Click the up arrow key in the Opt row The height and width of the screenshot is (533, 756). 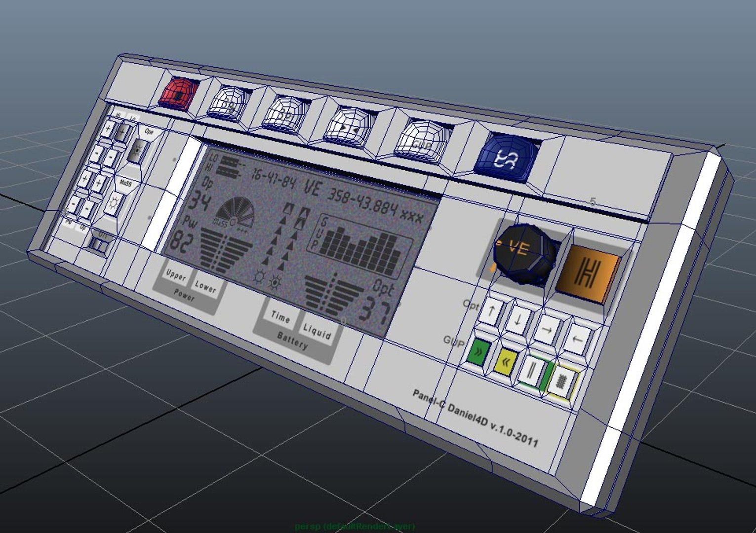[491, 311]
